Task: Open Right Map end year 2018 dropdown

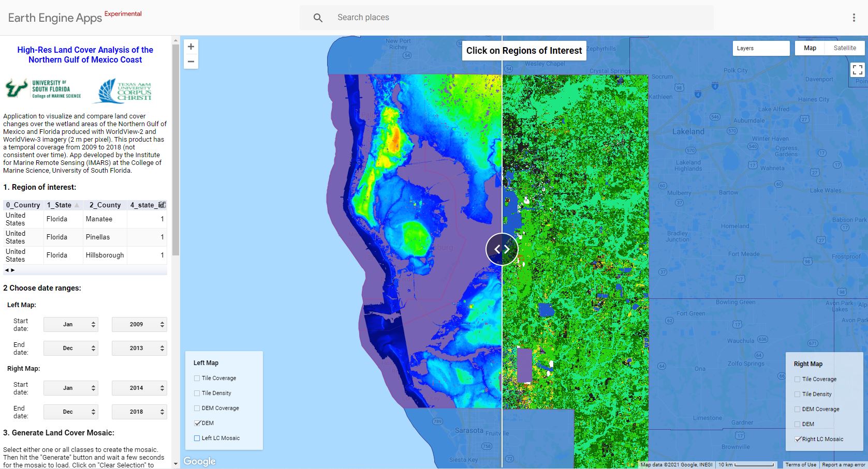Action: (139, 412)
